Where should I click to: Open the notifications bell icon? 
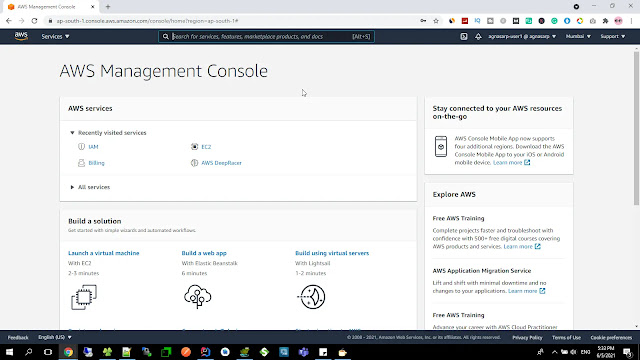pos(478,36)
